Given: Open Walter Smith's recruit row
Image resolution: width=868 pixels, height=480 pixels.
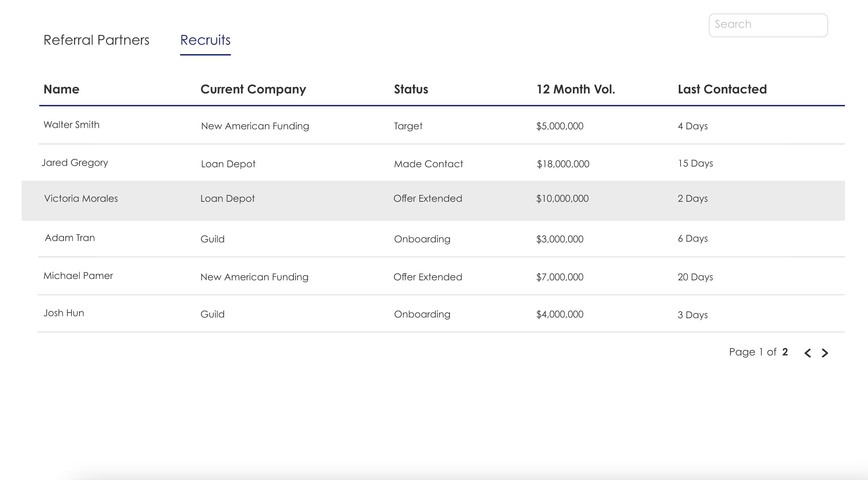Looking at the screenshot, I should pos(71,125).
